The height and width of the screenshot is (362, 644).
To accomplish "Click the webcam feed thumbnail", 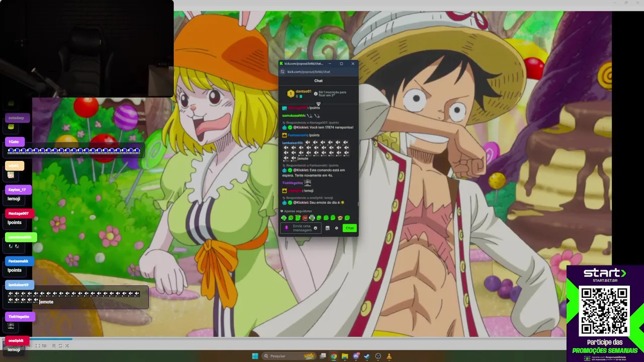I will pos(87,48).
